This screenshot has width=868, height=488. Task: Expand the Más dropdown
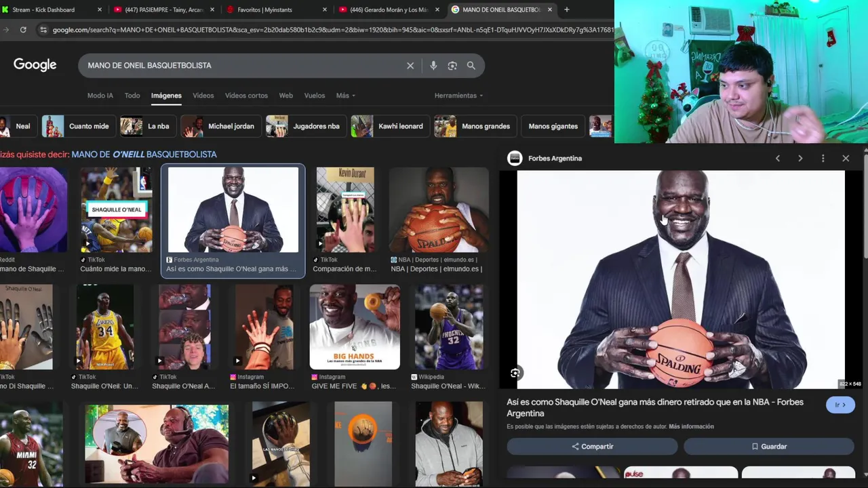pos(346,96)
